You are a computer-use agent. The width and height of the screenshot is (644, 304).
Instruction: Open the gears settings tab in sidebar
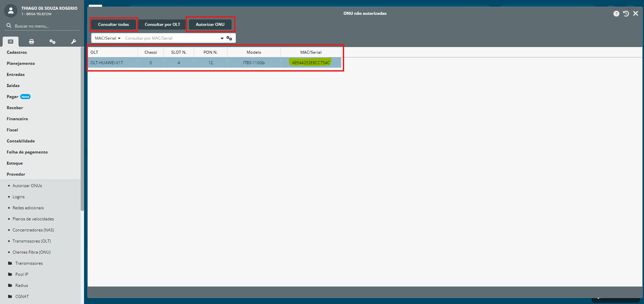click(52, 42)
